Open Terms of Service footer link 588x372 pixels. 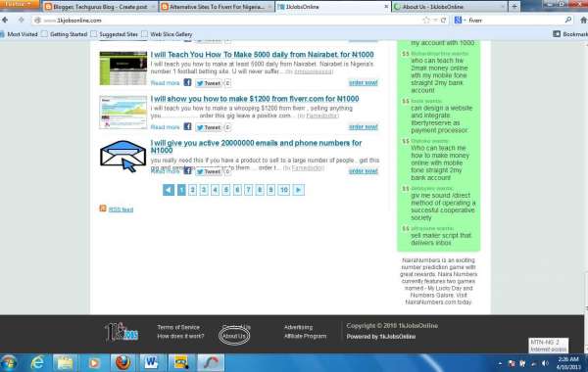[178, 327]
